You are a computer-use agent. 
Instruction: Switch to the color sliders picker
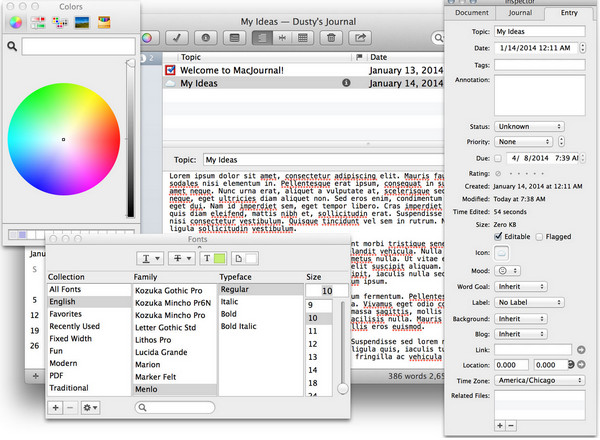click(38, 21)
